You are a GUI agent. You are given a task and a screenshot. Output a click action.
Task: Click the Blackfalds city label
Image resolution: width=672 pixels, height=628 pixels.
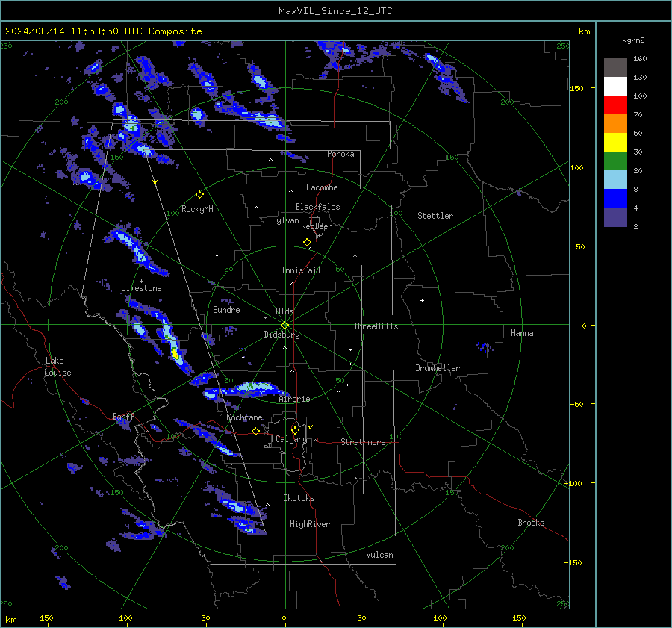[317, 207]
